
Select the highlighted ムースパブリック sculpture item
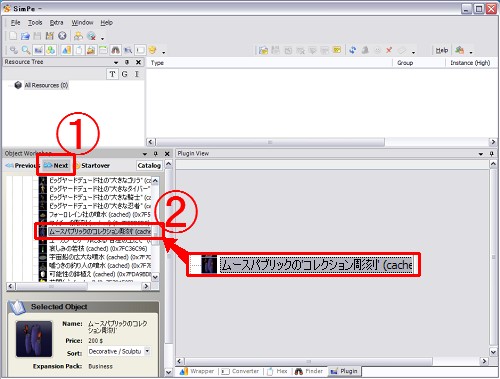tap(96, 231)
